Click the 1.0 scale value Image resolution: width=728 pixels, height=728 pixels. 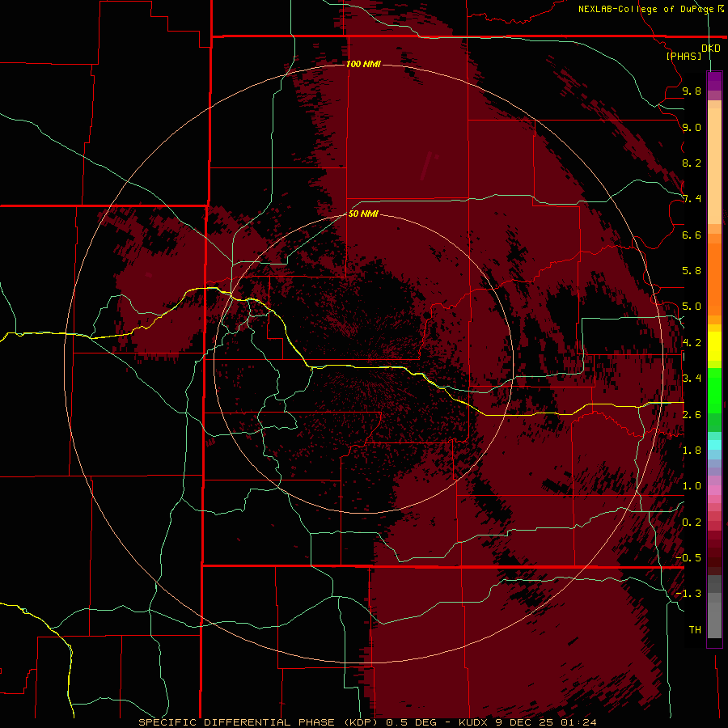pyautogui.click(x=692, y=486)
